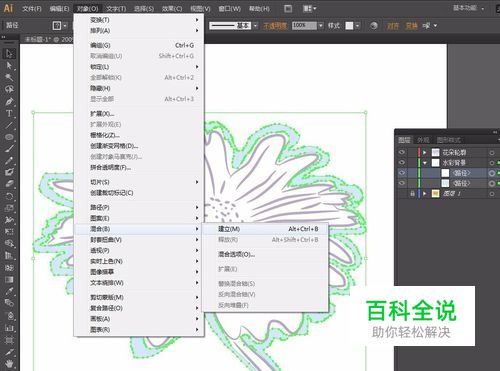Select the Gradient tool
The height and width of the screenshot is (371, 500).
[x=9, y=279]
